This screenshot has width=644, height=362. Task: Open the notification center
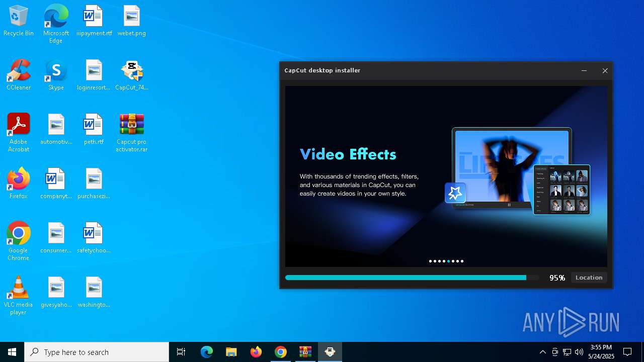(x=627, y=352)
